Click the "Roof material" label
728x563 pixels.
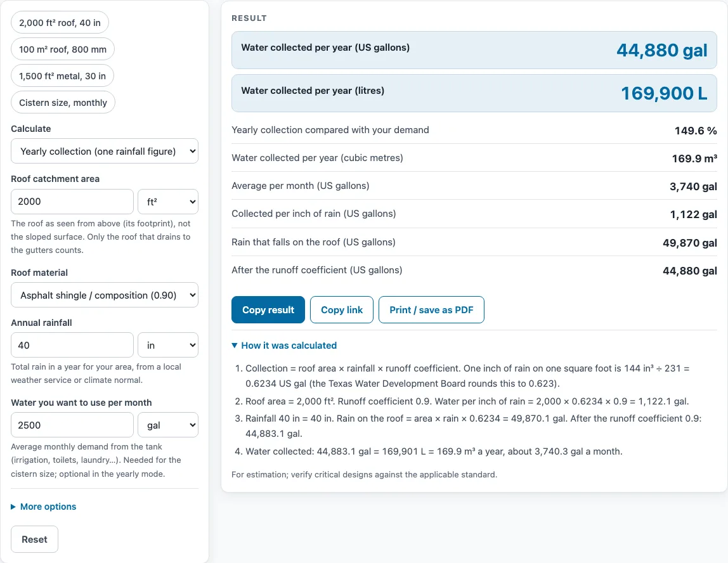point(39,273)
